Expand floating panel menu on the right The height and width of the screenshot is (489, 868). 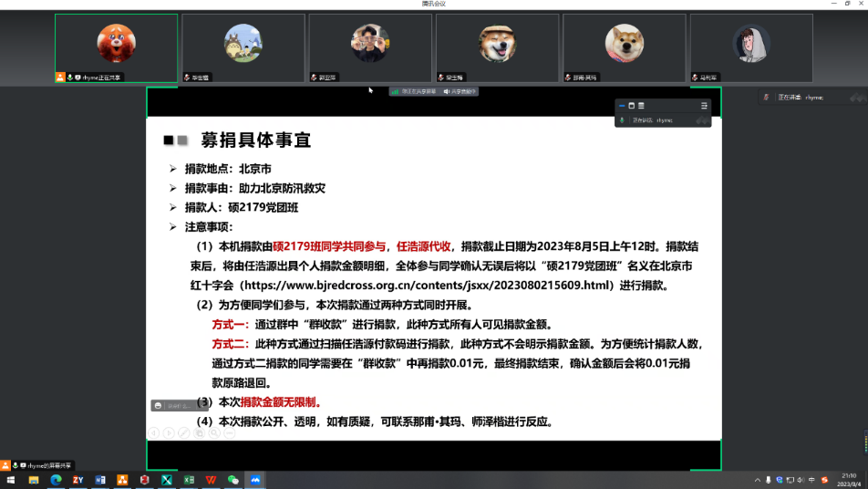(x=704, y=106)
